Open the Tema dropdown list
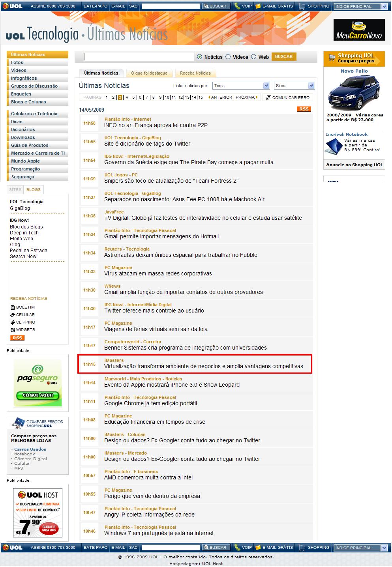The height and width of the screenshot is (567, 392). coord(241,86)
